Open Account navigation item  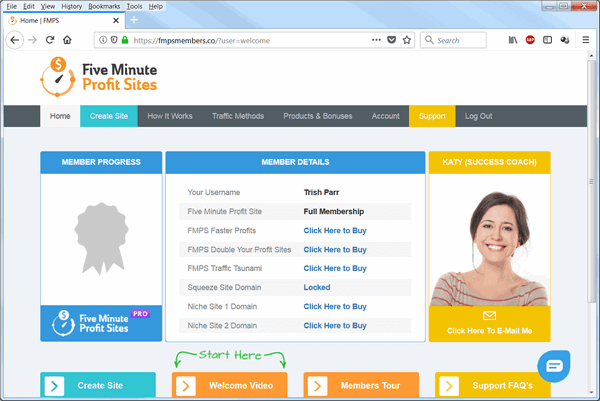click(385, 116)
